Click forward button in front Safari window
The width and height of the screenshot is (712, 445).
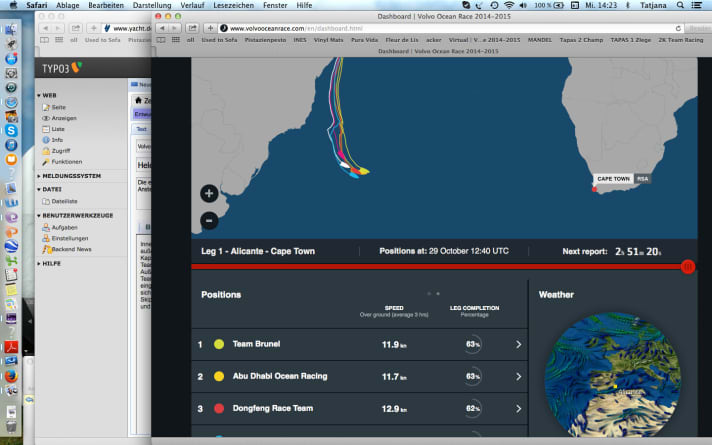[x=175, y=28]
